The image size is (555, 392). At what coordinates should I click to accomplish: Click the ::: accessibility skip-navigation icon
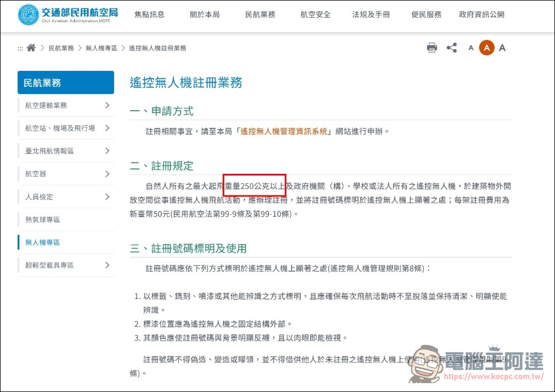click(x=20, y=48)
